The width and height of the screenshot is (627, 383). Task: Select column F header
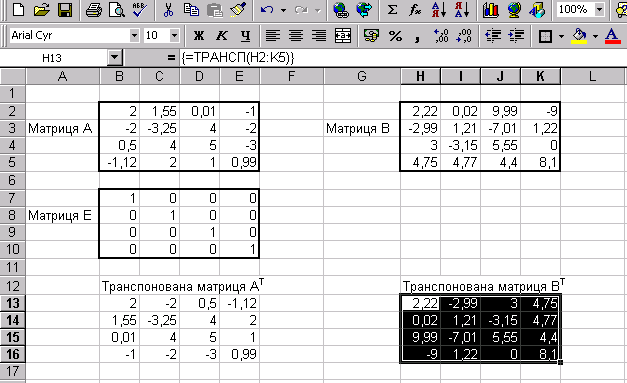tap(292, 76)
